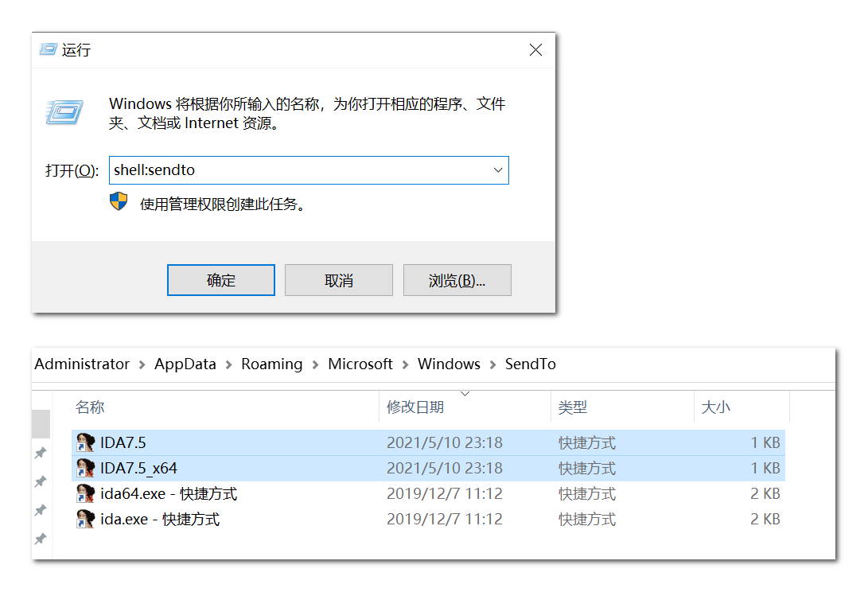
Task: Click the pin icon left of the IDA7.5_x64 row
Action: coord(41,481)
